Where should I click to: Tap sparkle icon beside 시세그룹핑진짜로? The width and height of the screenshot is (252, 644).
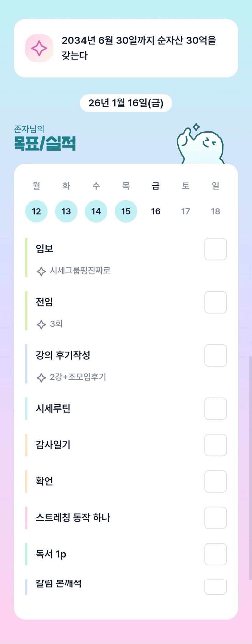click(x=41, y=271)
